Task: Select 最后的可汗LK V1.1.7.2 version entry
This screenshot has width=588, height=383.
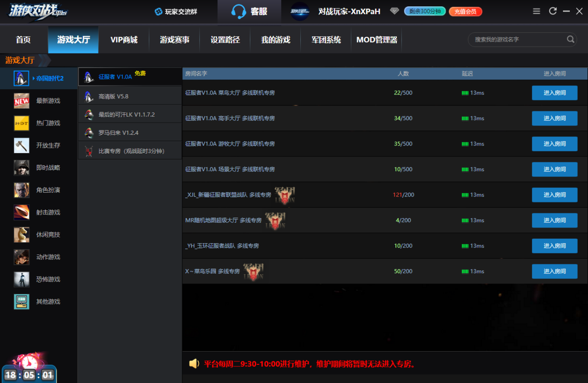Action: (130, 114)
